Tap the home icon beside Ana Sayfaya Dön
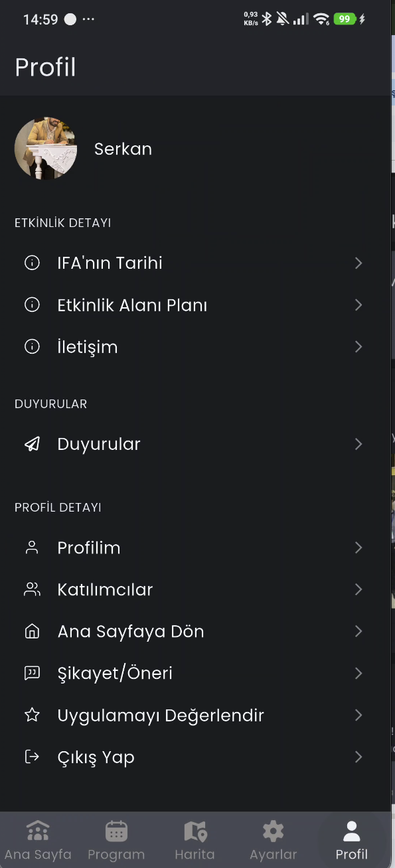 click(x=32, y=631)
